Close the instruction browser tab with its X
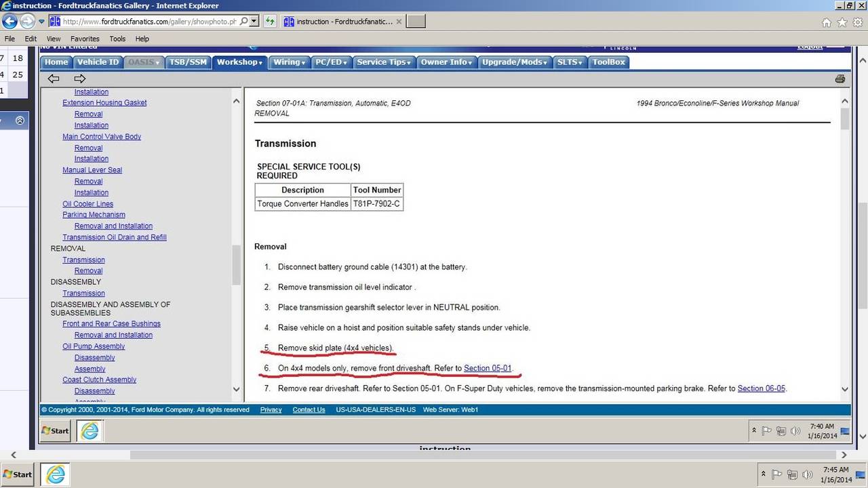 pos(399,21)
